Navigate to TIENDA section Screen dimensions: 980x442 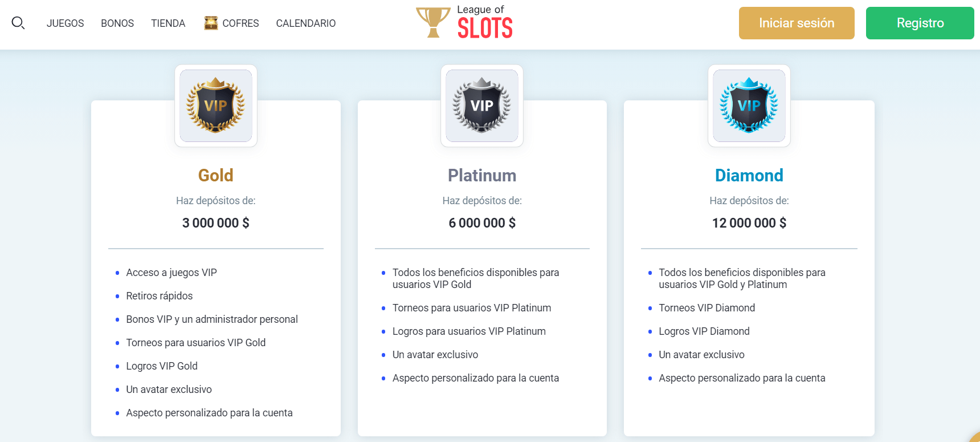(168, 23)
